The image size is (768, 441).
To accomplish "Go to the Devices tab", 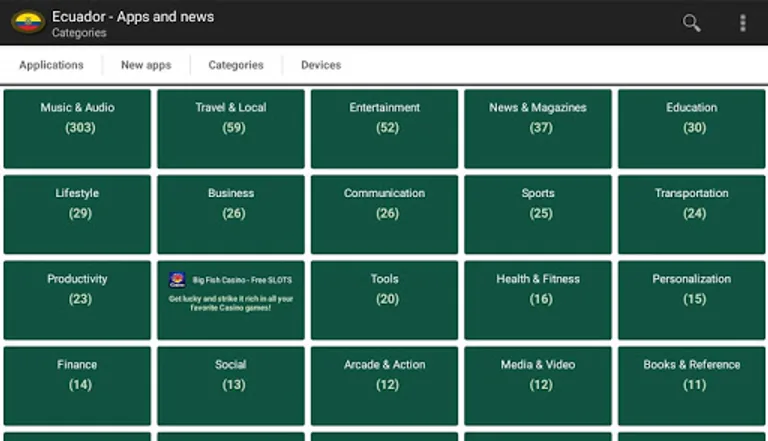I will (321, 65).
